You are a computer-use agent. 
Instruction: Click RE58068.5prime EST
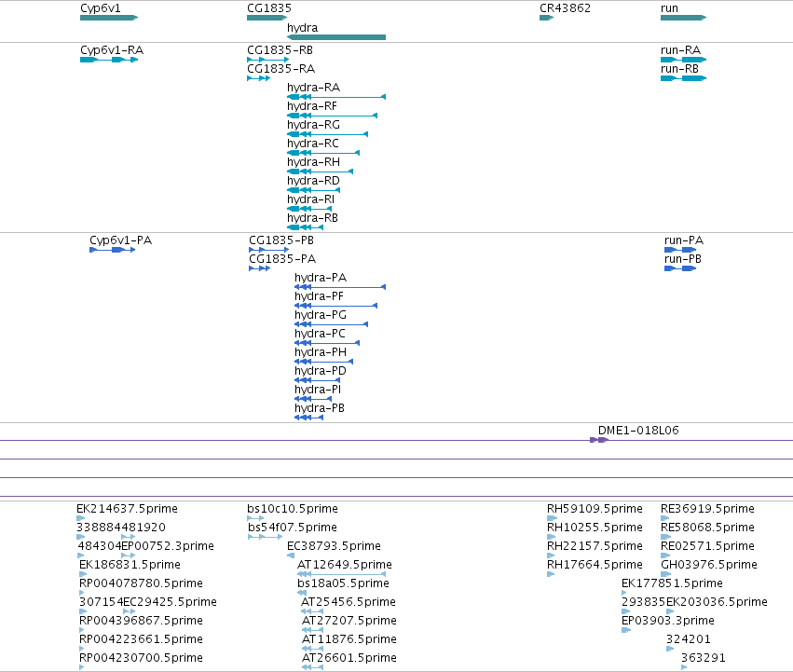point(666,537)
